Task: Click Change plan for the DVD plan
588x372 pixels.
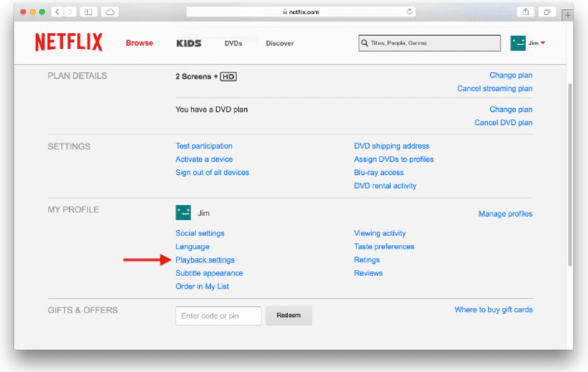Action: 511,110
